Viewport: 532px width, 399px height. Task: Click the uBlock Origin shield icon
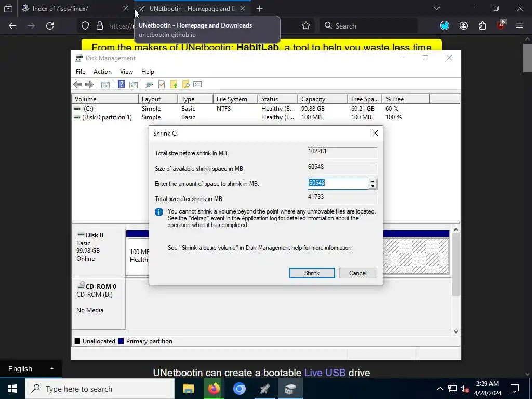click(501, 25)
